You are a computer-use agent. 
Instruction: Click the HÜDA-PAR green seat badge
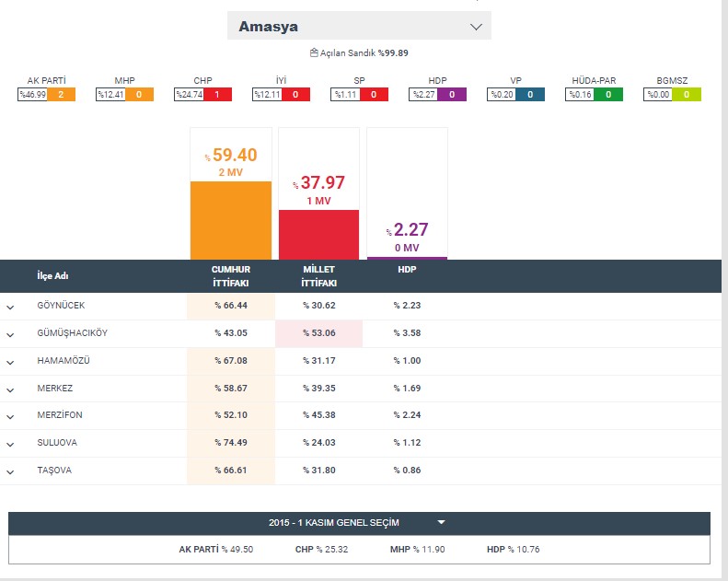(x=608, y=95)
